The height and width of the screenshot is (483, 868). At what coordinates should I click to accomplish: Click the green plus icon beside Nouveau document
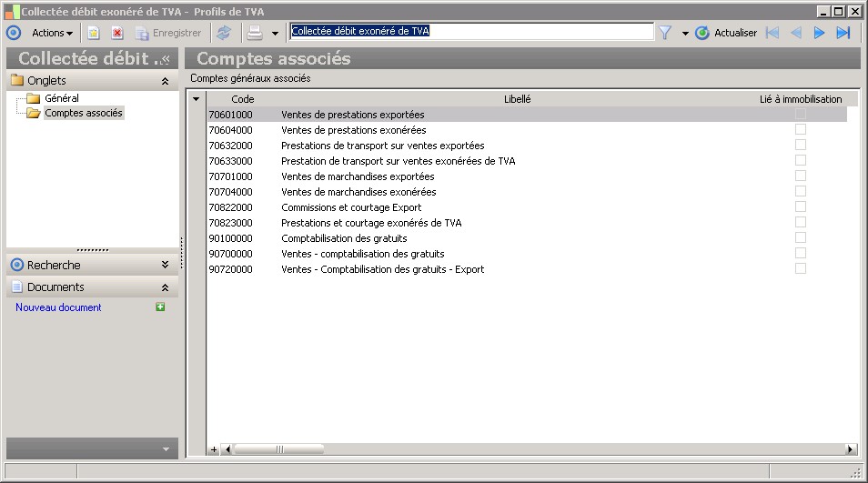click(160, 307)
